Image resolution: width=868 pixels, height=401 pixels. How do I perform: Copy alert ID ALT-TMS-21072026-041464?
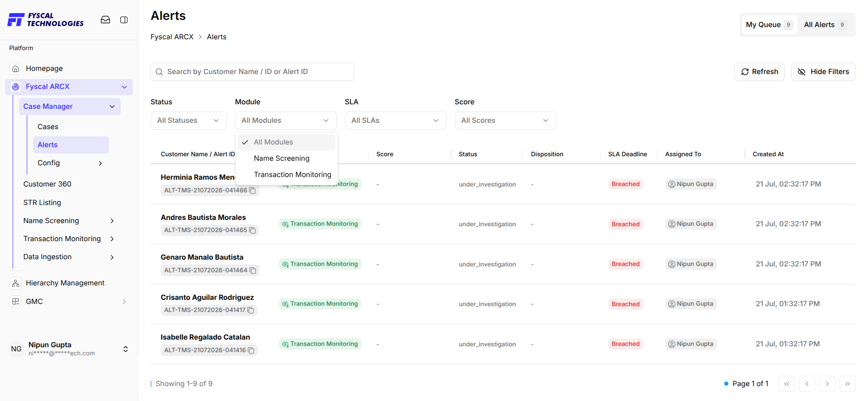click(253, 270)
